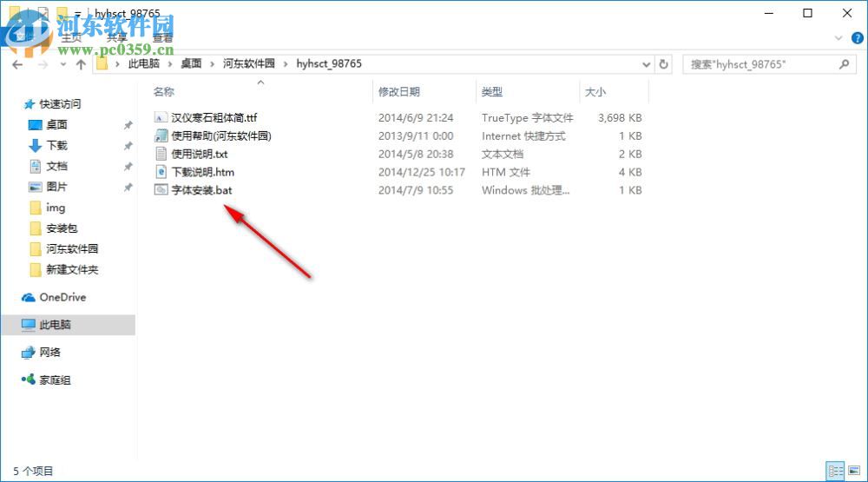Expand the address bar history dropdown

(x=646, y=64)
